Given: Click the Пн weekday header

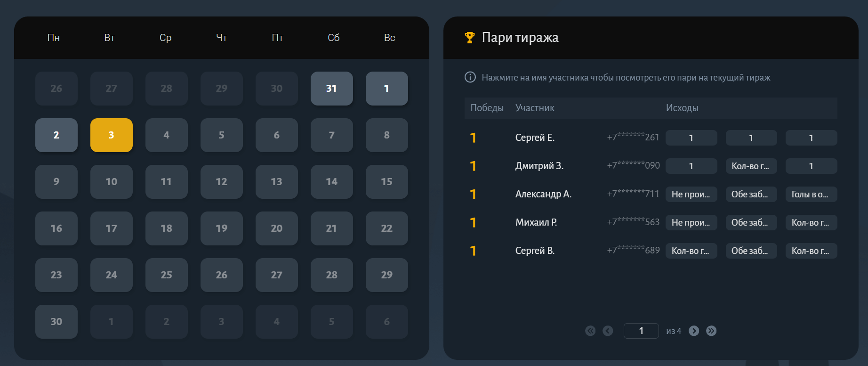Looking at the screenshot, I should point(54,38).
